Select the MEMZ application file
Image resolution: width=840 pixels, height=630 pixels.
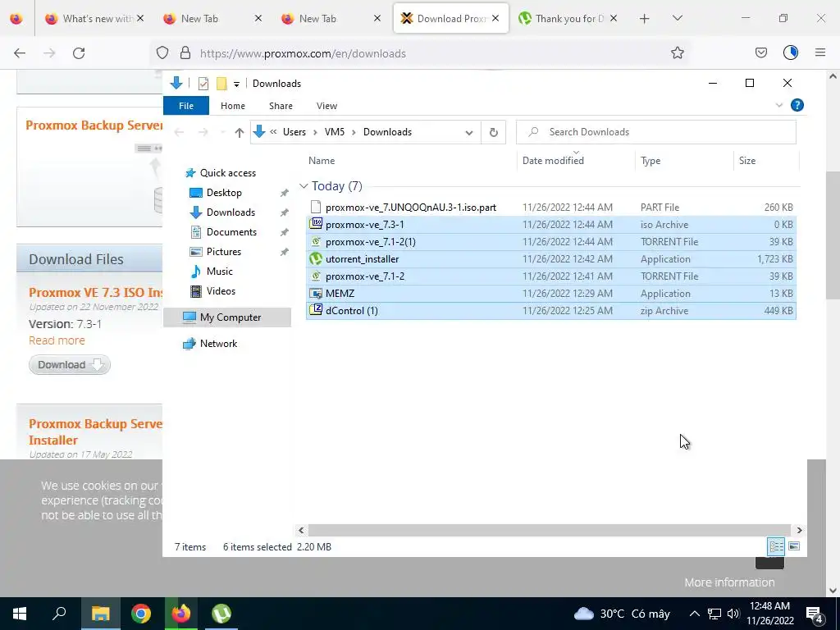(550, 294)
